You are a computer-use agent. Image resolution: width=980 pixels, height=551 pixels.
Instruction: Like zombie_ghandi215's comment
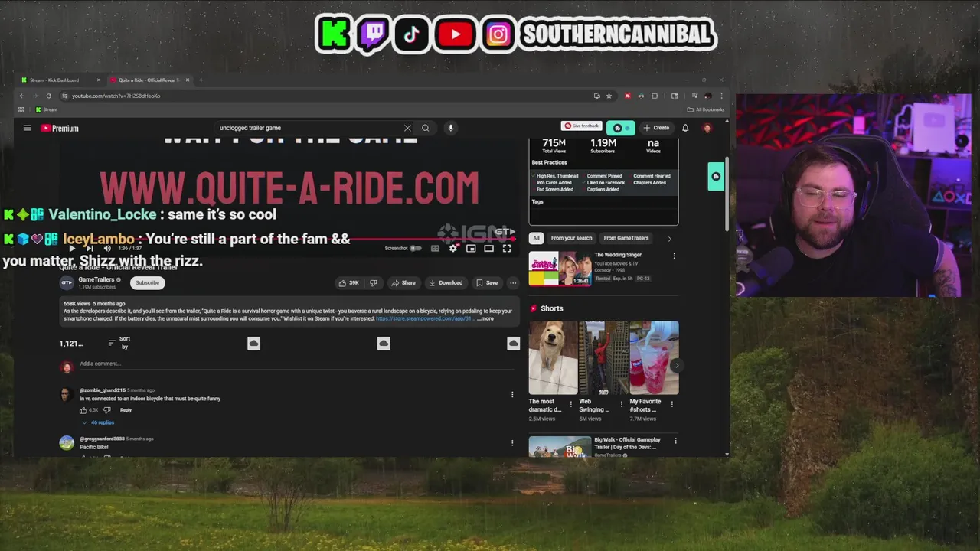coord(83,410)
